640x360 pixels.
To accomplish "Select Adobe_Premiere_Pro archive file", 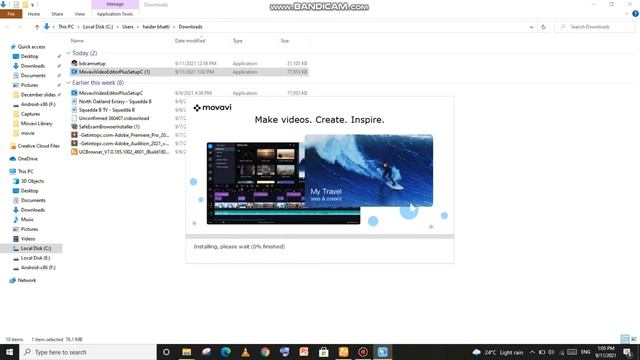I will pyautogui.click(x=124, y=135).
